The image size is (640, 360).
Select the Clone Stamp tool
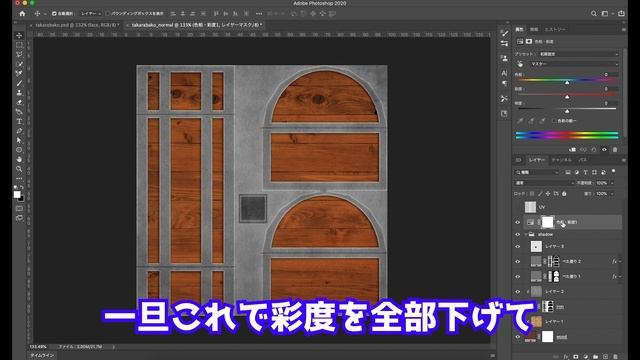(19, 93)
